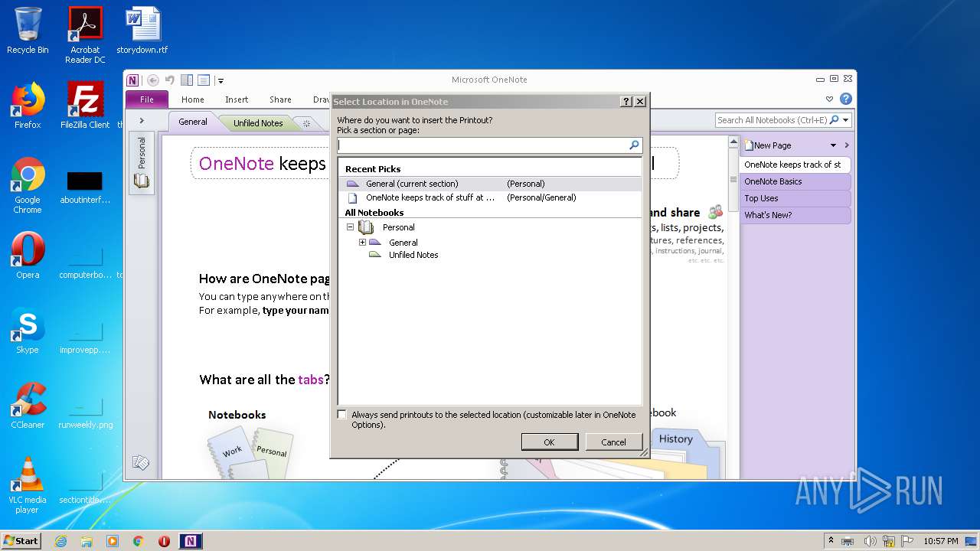Click Internet Explorer in the taskbar
This screenshot has height=551, width=980.
[60, 541]
